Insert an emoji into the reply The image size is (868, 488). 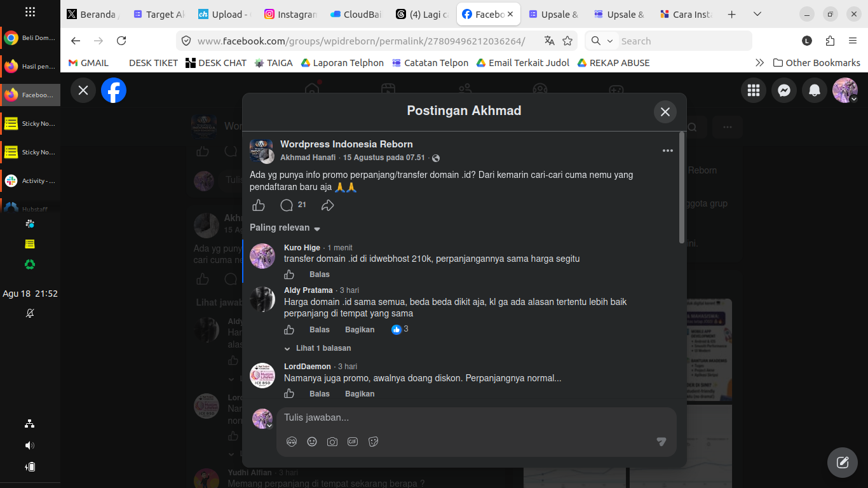(x=312, y=442)
